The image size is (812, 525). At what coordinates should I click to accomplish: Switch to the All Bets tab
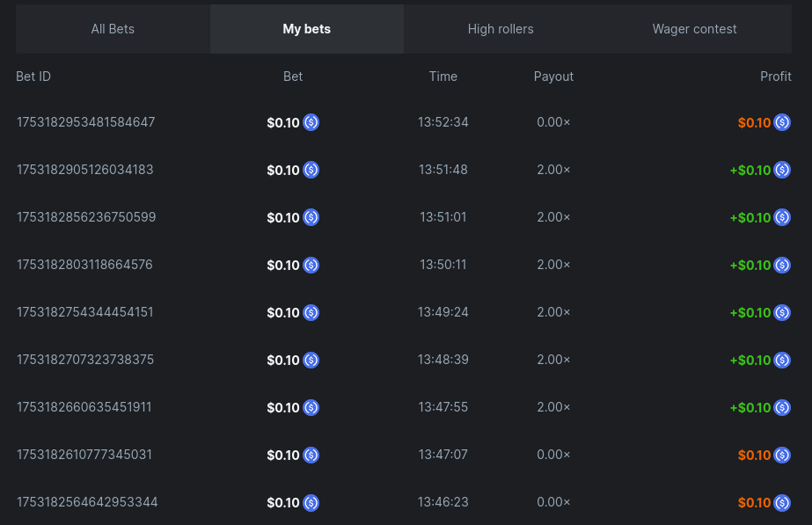[113, 29]
